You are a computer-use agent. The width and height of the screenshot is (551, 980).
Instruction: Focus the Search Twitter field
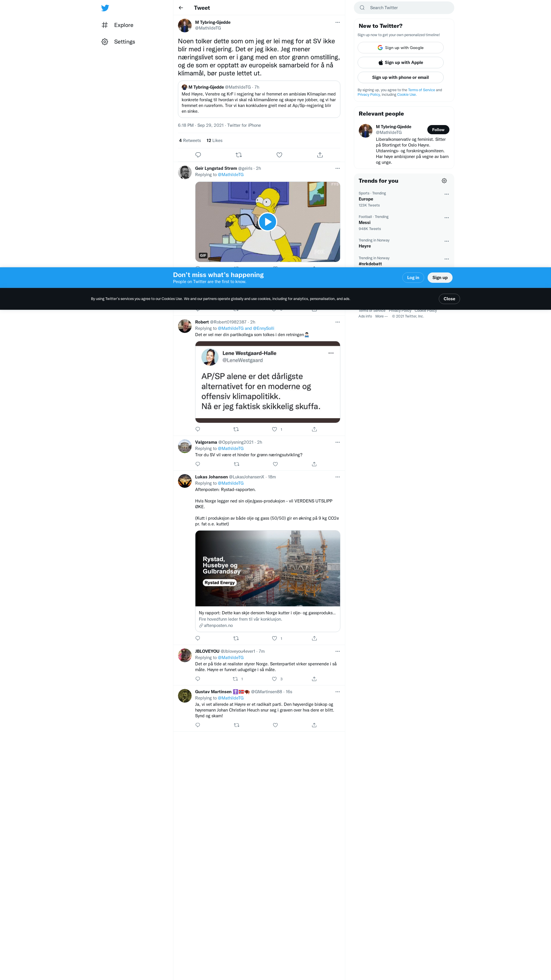click(x=403, y=8)
